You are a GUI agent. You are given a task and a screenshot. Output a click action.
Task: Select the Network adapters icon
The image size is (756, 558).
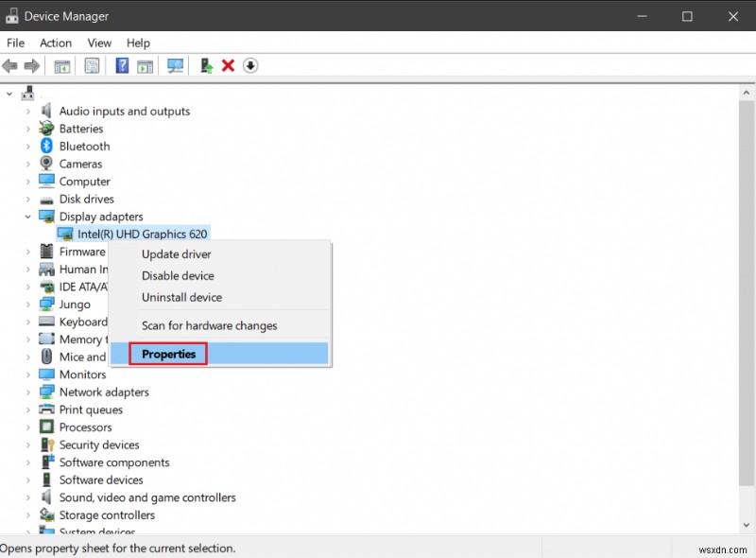click(46, 392)
